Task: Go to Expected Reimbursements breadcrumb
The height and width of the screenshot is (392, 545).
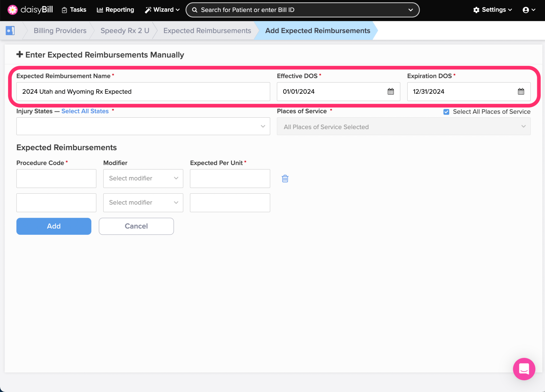Action: 207,31
